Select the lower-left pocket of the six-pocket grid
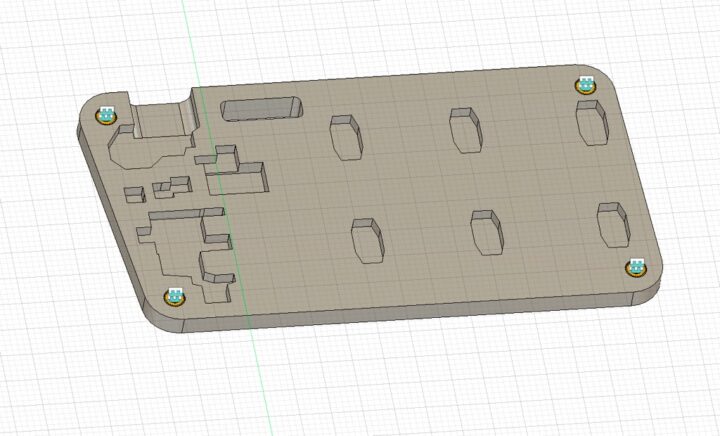The image size is (720, 436). pos(367,240)
